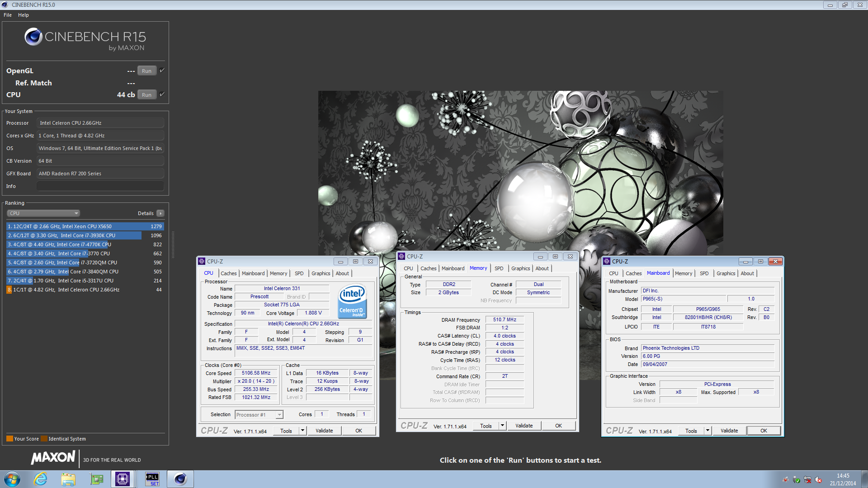
Task: Click the MAXON logo at the bottom
Action: coord(53,458)
